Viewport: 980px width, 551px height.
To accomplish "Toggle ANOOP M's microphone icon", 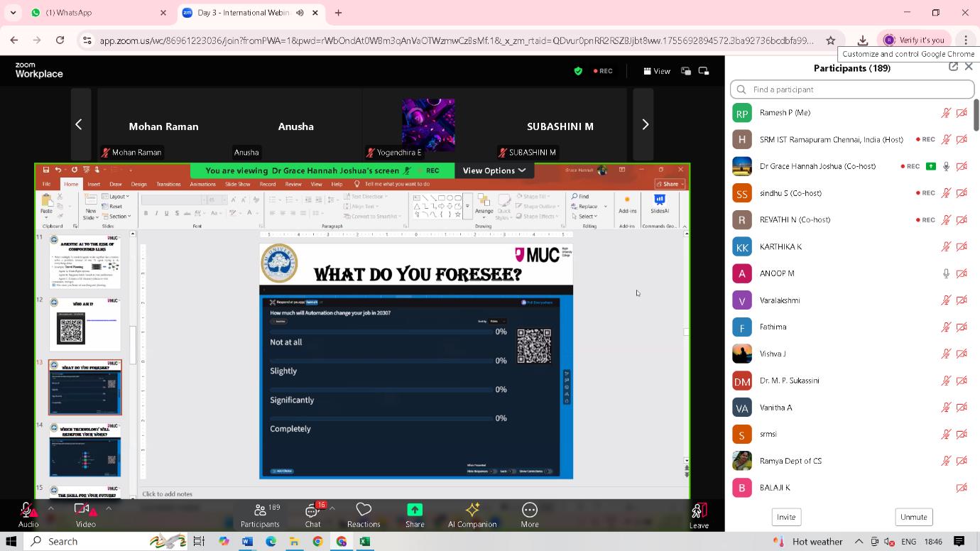I will pyautogui.click(x=946, y=273).
